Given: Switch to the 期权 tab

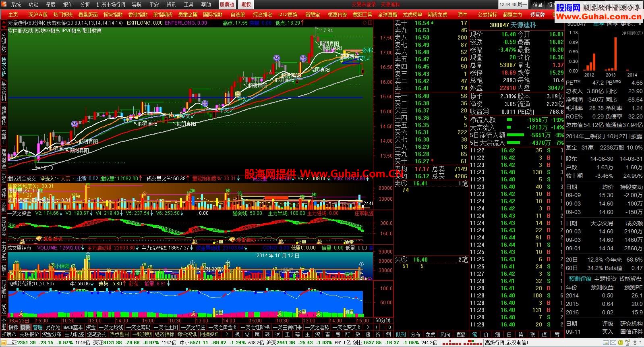Looking at the screenshot, I should tap(246, 4).
